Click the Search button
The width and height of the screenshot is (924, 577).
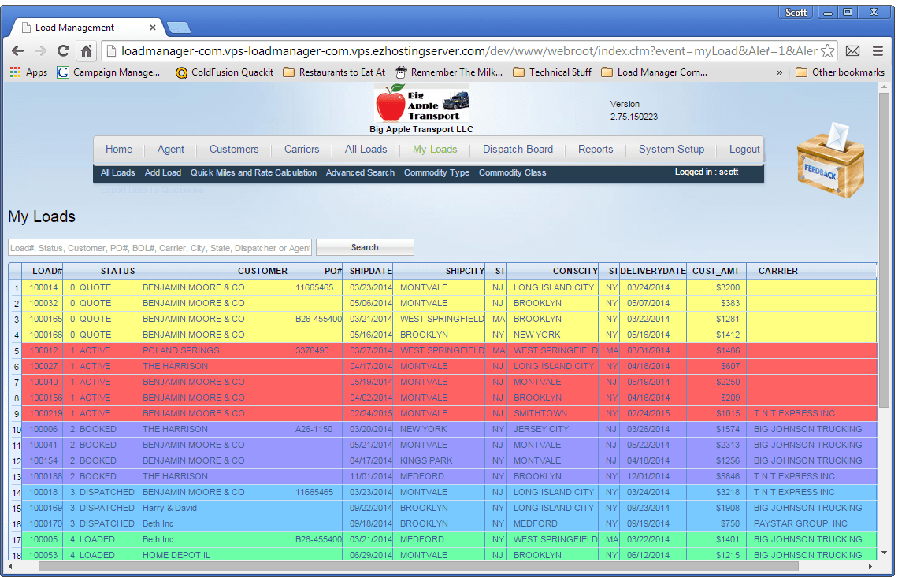click(364, 246)
